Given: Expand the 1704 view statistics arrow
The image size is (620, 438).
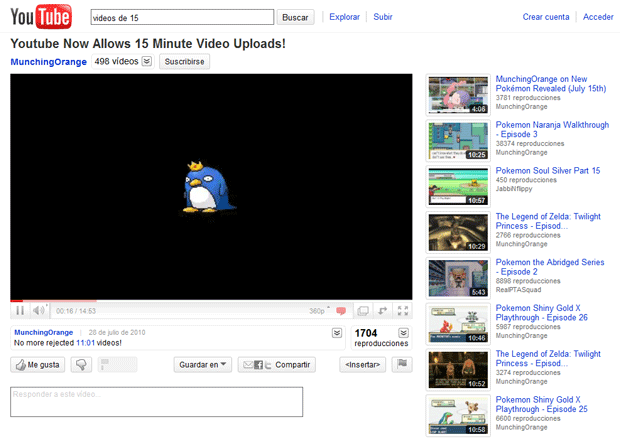Looking at the screenshot, I should 403,333.
